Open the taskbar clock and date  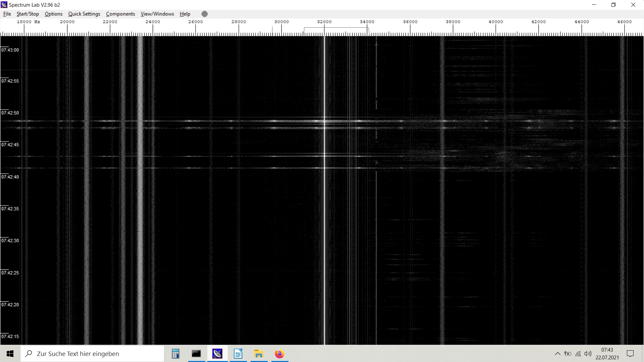tap(607, 354)
